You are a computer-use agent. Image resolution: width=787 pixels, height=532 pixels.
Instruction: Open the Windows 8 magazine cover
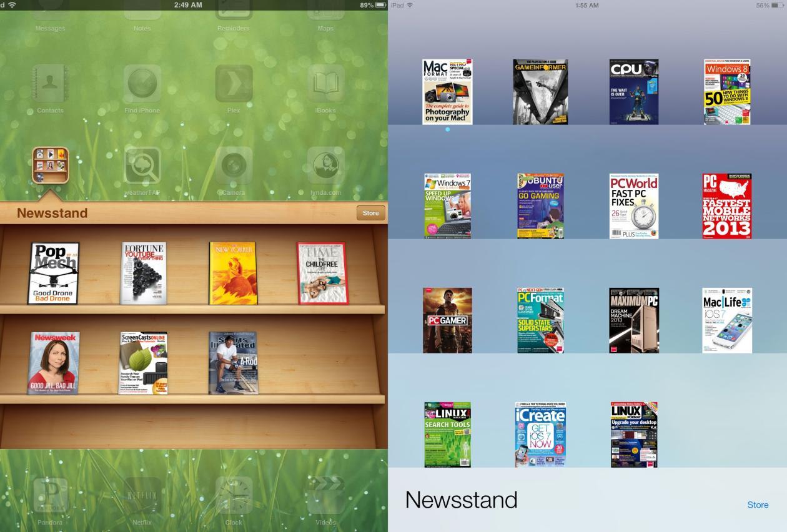point(727,92)
